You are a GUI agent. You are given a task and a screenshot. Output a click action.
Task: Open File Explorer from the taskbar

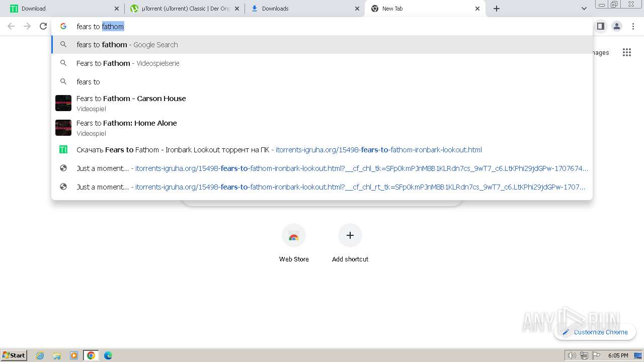pyautogui.click(x=57, y=355)
